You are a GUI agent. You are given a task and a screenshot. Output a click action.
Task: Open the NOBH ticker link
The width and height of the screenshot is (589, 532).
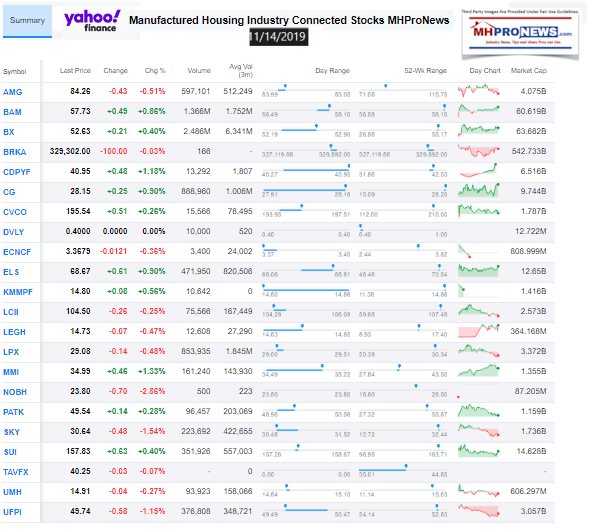[x=15, y=392]
